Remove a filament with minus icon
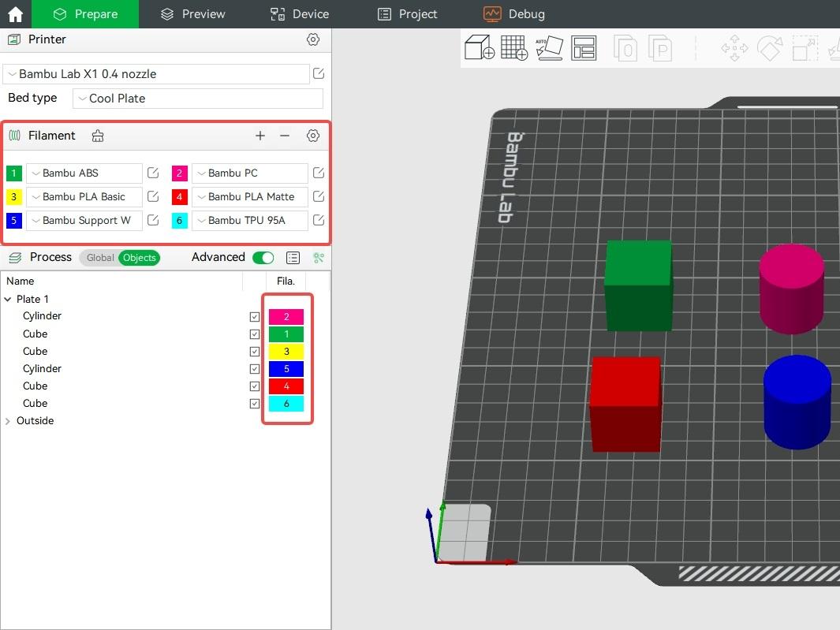This screenshot has width=840, height=630. click(x=285, y=136)
